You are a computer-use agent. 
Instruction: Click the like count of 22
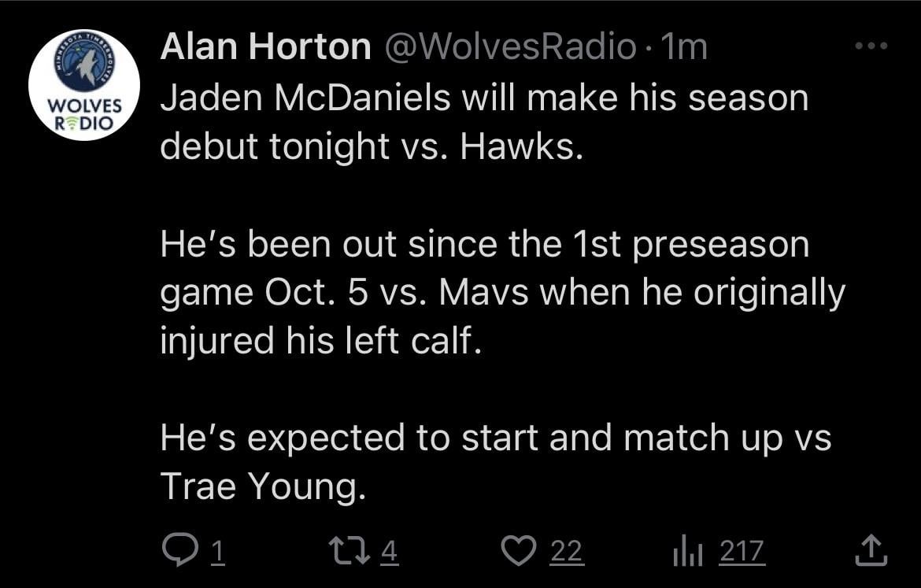point(567,551)
